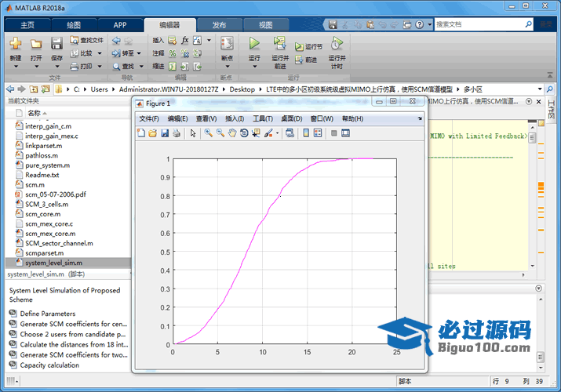
Task: Click the back arrow in address bar
Action: click(10, 89)
